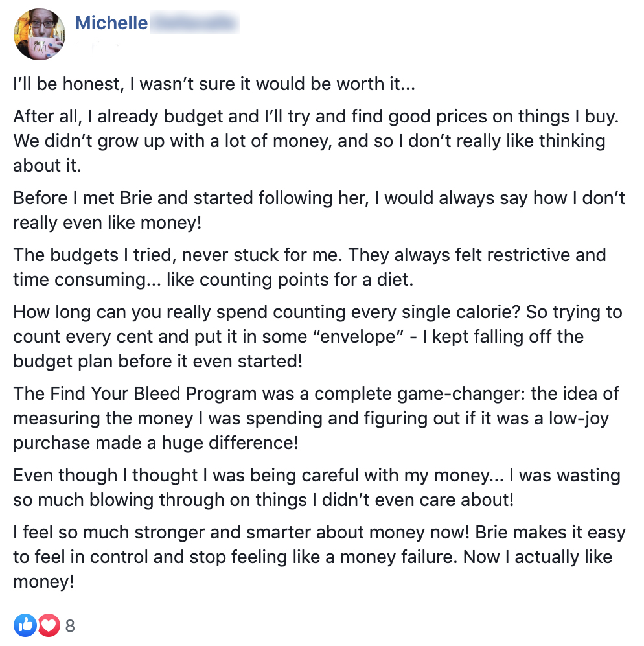Click the sentence "After all, I already budget"
This screenshot has width=644, height=646.
click(x=316, y=117)
